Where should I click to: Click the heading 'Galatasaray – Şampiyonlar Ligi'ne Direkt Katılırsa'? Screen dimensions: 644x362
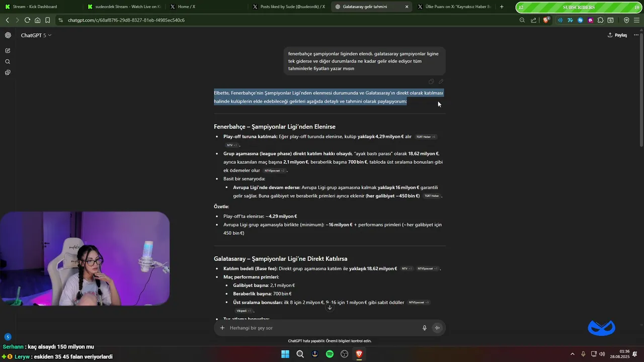coord(281,258)
